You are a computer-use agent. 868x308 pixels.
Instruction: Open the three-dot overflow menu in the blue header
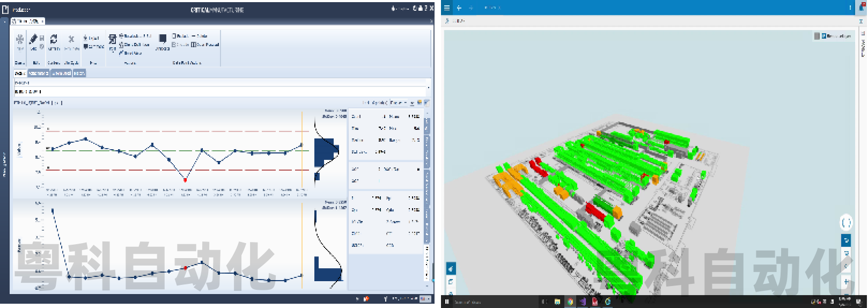point(850,8)
